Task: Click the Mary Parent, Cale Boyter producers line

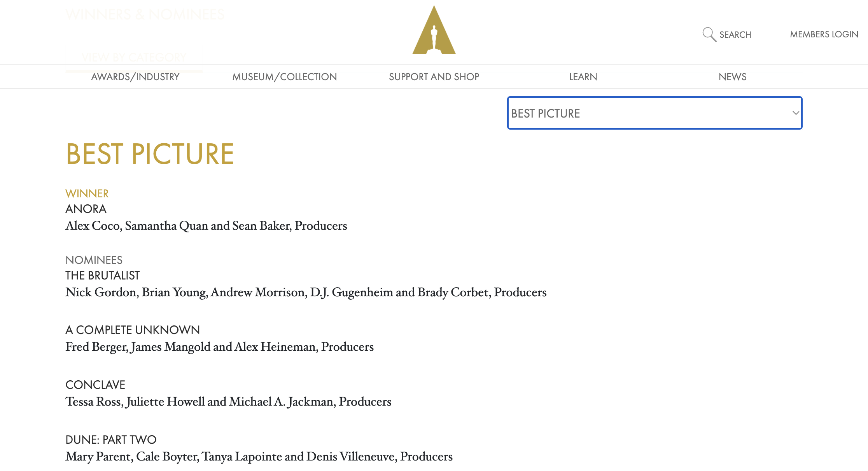Action: [259, 457]
